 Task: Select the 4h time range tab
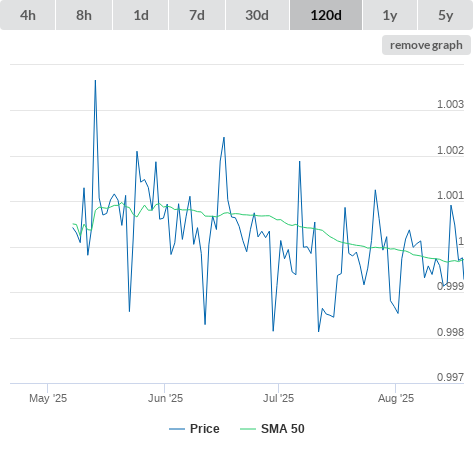click(28, 15)
